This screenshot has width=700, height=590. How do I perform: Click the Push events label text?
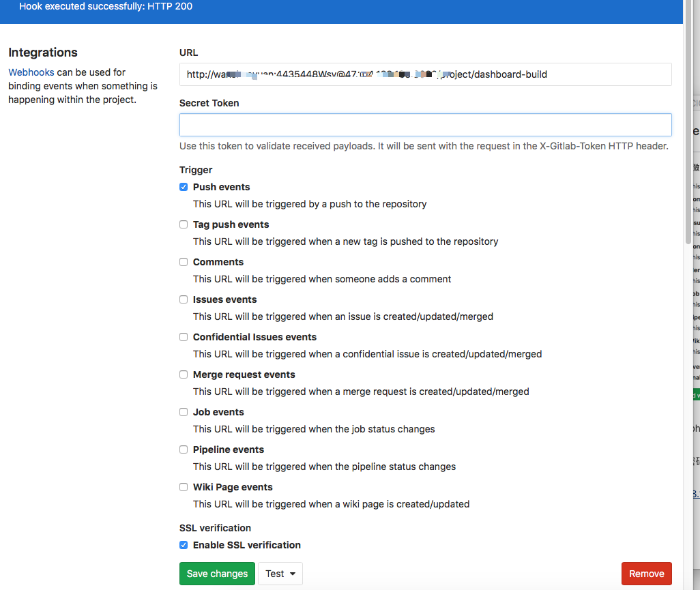click(x=221, y=187)
